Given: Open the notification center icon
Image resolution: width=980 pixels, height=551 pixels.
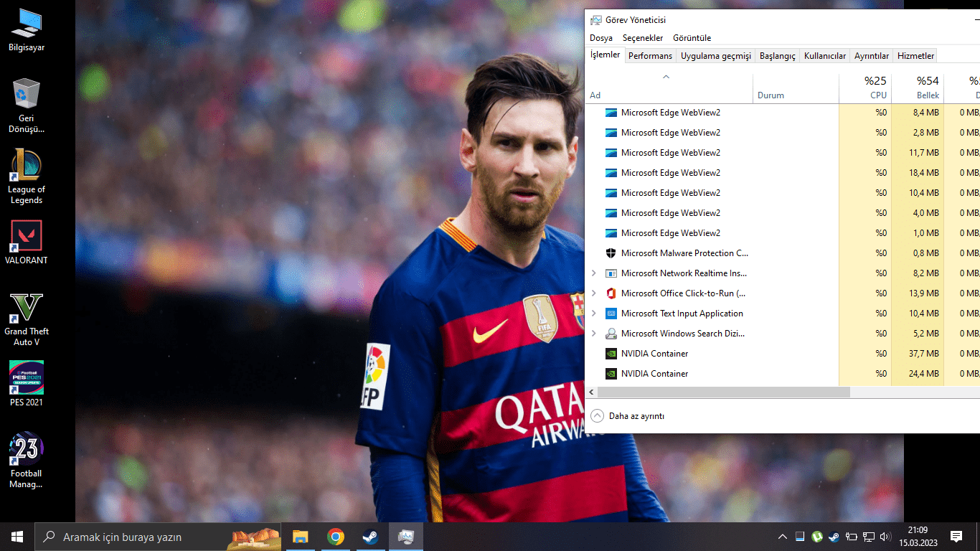Looking at the screenshot, I should 956,537.
